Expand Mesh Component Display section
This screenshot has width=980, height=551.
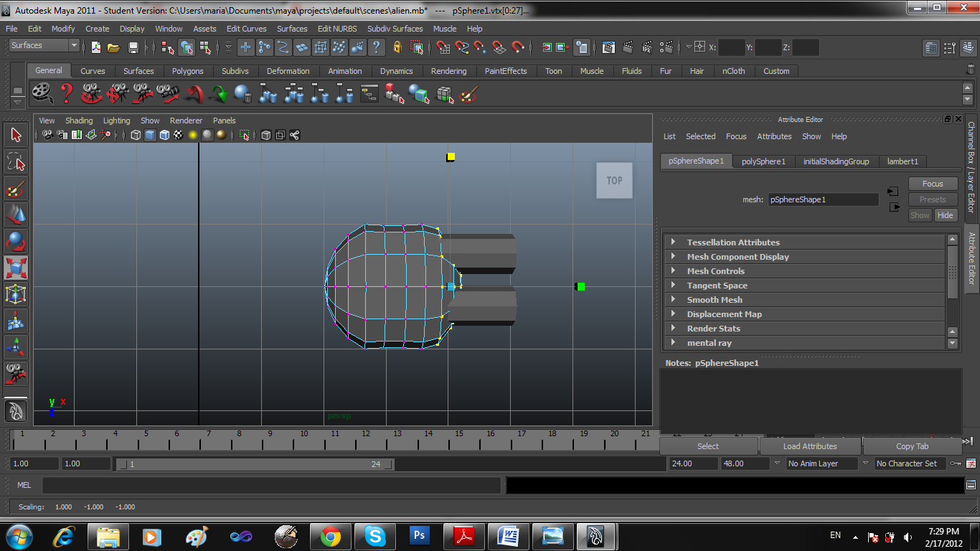point(804,257)
